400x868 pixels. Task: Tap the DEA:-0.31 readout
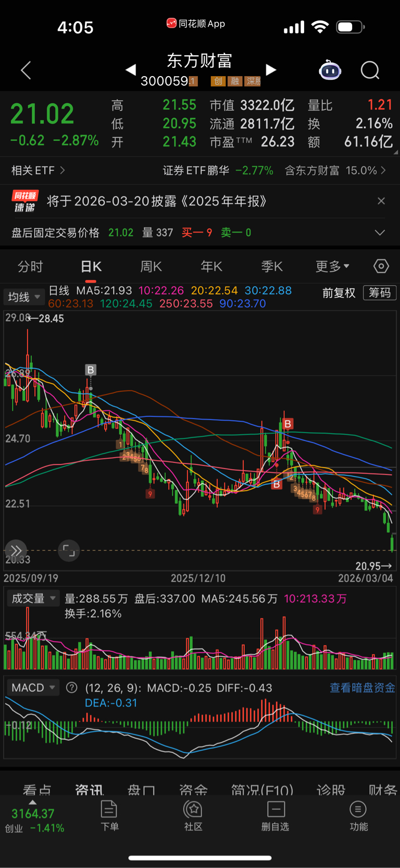pos(111,703)
